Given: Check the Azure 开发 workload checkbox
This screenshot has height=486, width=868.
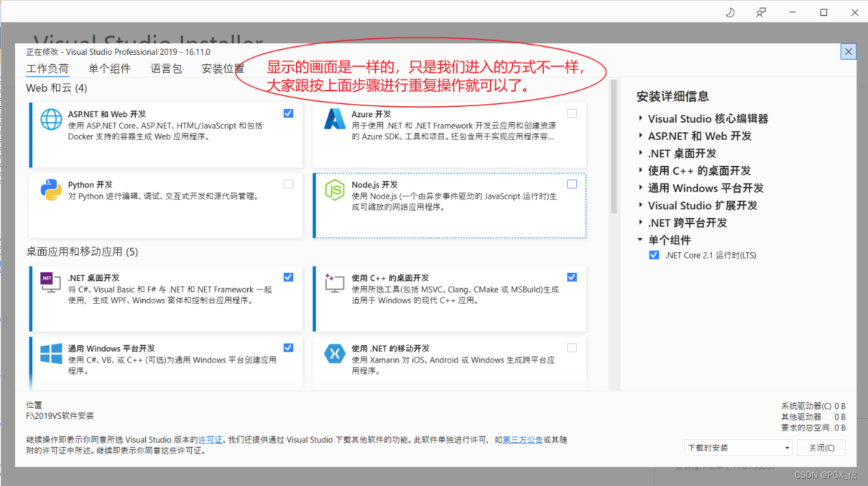Looking at the screenshot, I should click(572, 113).
